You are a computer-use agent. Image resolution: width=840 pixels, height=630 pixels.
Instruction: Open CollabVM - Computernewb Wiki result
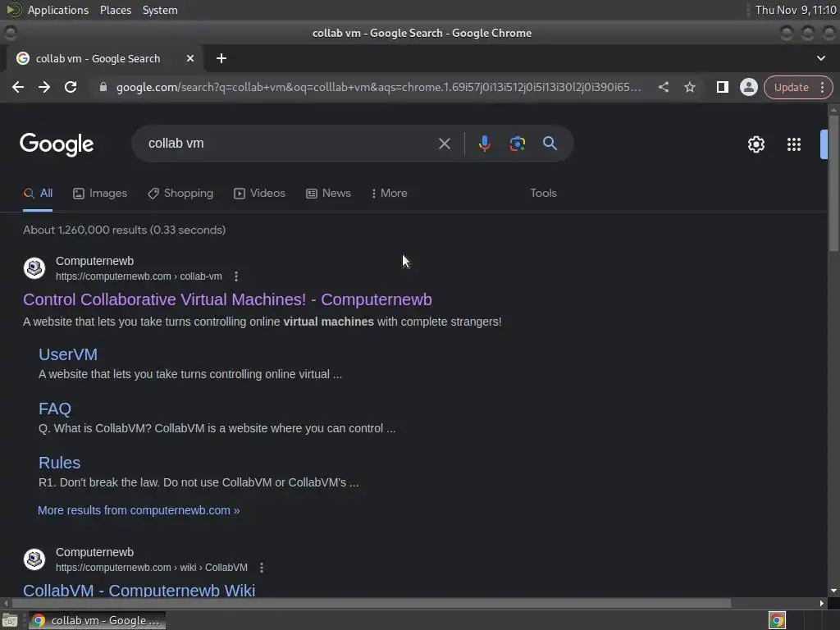(x=139, y=591)
